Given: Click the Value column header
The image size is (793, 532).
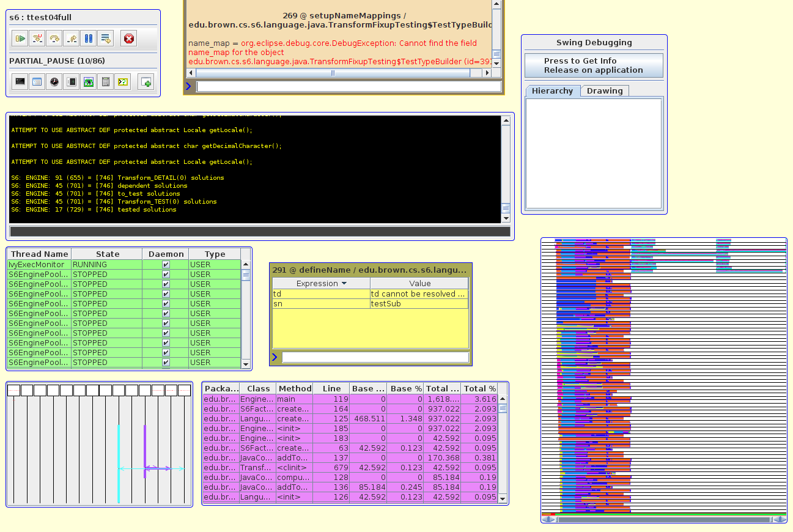Looking at the screenshot, I should [419, 284].
